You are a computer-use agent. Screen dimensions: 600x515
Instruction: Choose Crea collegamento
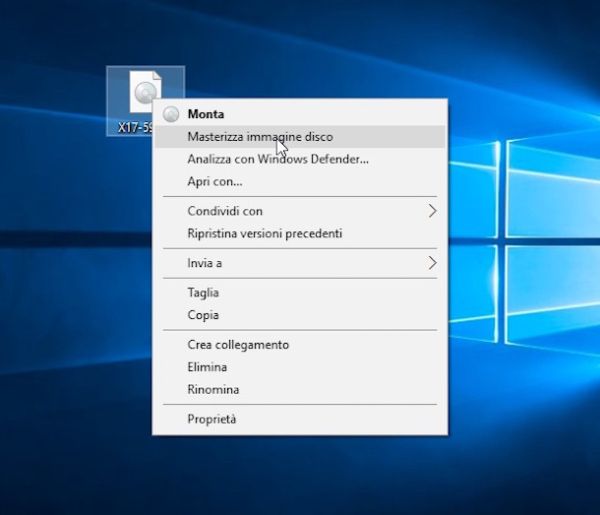click(238, 345)
